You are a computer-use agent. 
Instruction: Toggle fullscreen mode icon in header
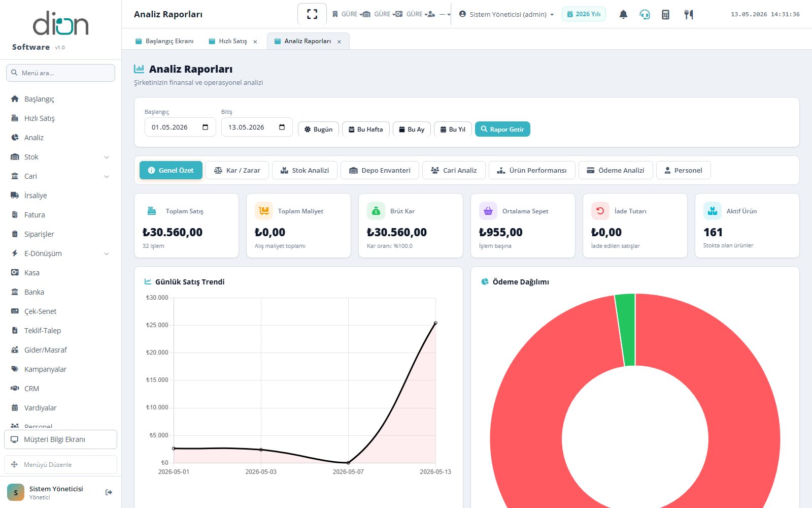click(x=312, y=14)
